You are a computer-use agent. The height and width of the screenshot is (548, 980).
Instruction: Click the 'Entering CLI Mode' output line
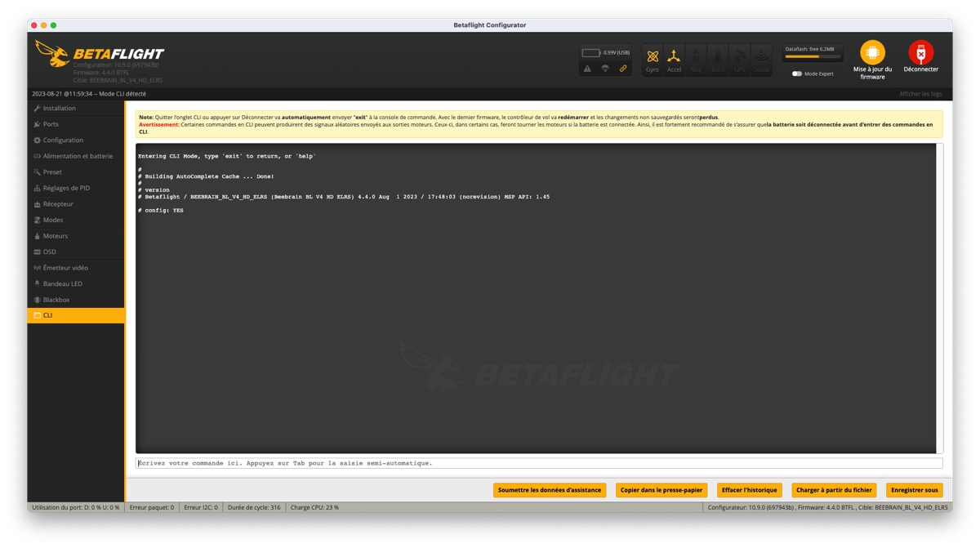click(x=227, y=156)
